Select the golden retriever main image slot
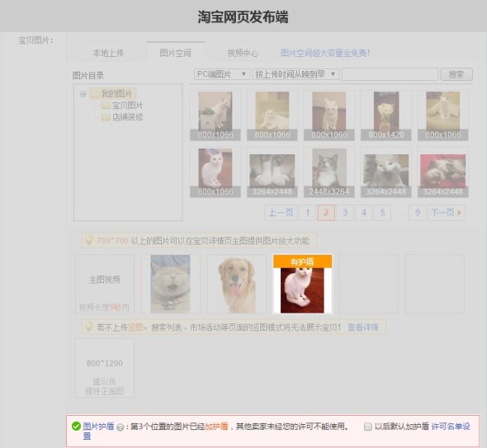 (x=237, y=284)
